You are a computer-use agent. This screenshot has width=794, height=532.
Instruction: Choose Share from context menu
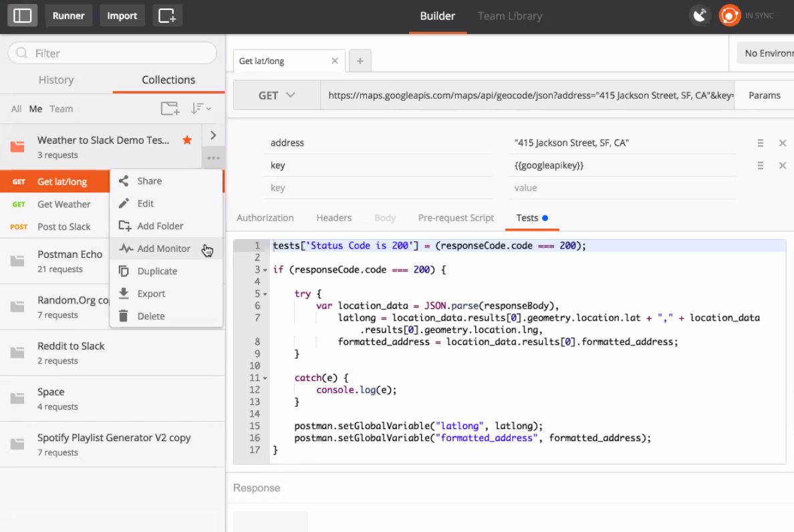(x=166, y=180)
